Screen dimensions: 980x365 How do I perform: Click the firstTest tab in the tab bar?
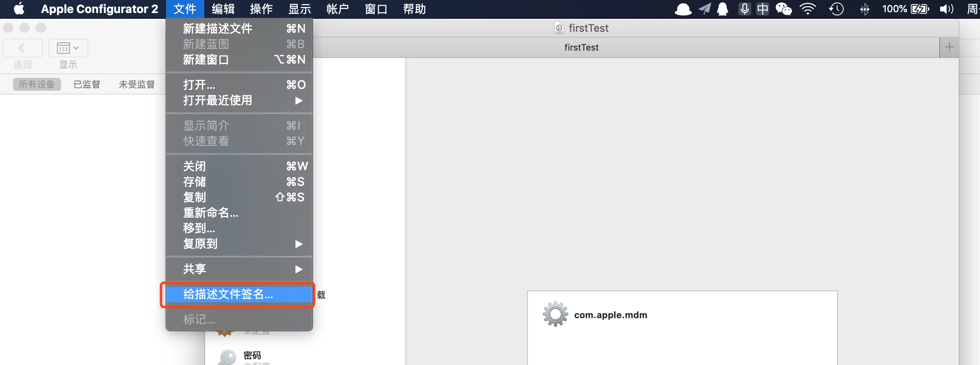pos(581,47)
